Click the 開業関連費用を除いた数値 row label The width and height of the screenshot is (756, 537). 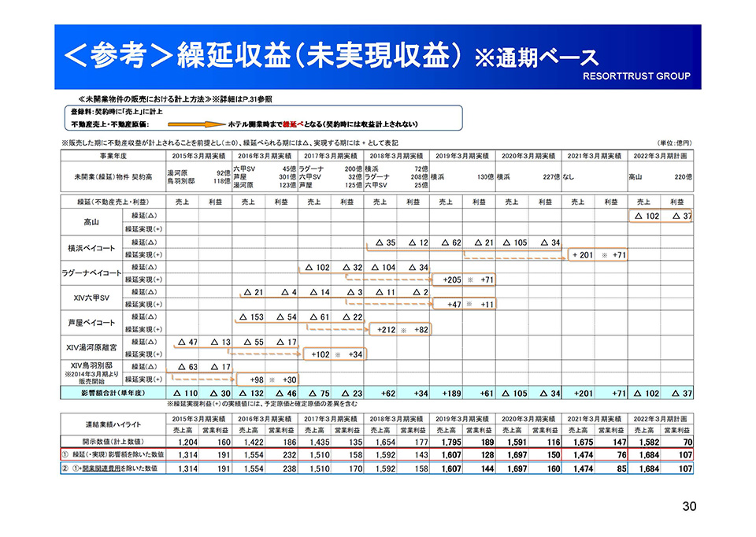[x=113, y=468]
